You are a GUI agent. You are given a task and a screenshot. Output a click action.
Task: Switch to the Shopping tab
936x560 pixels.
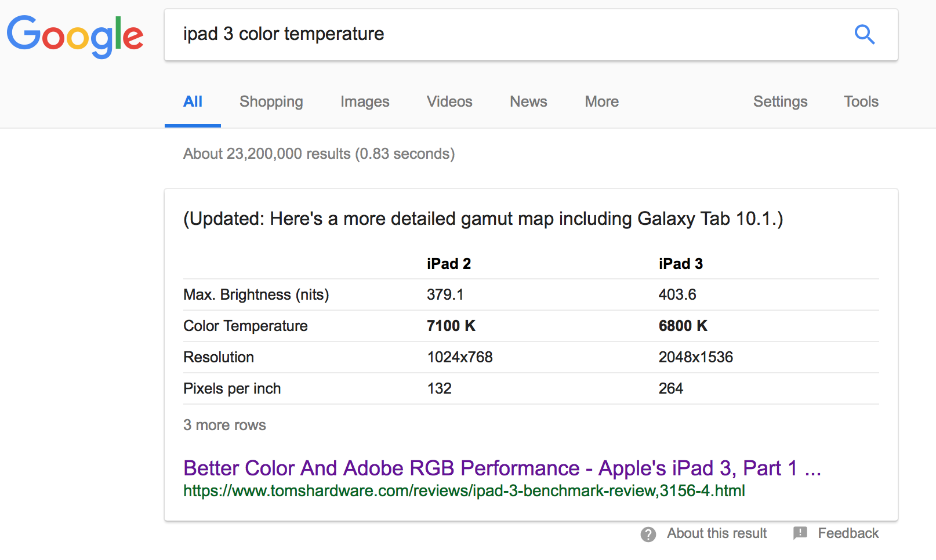click(271, 102)
